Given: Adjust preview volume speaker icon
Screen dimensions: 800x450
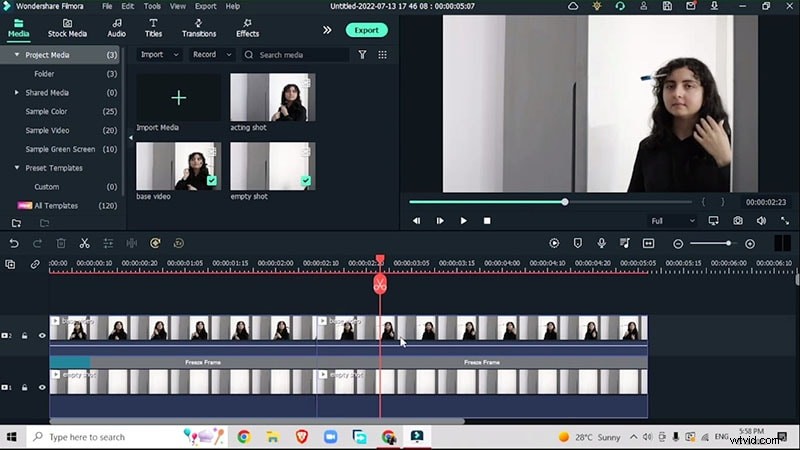Looking at the screenshot, I should [x=761, y=220].
